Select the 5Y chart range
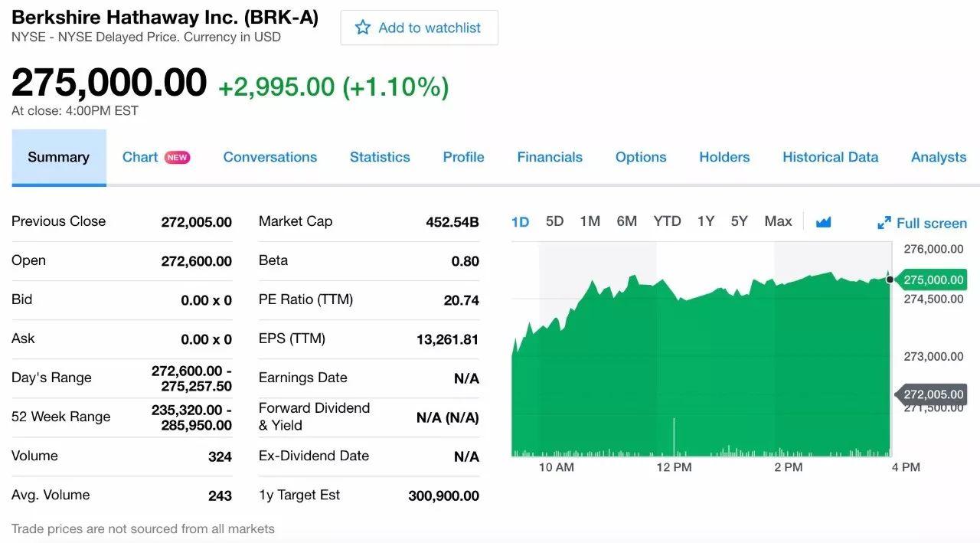The height and width of the screenshot is (543, 980). [739, 221]
